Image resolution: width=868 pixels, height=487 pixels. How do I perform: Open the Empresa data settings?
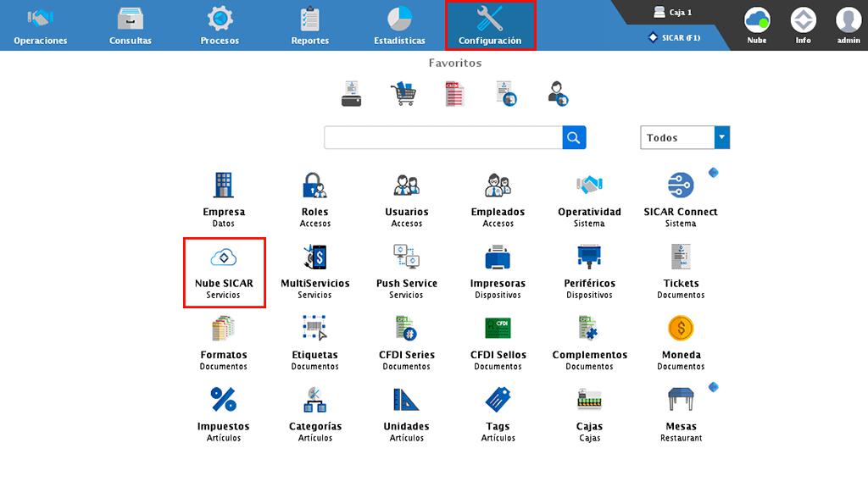pyautogui.click(x=224, y=198)
